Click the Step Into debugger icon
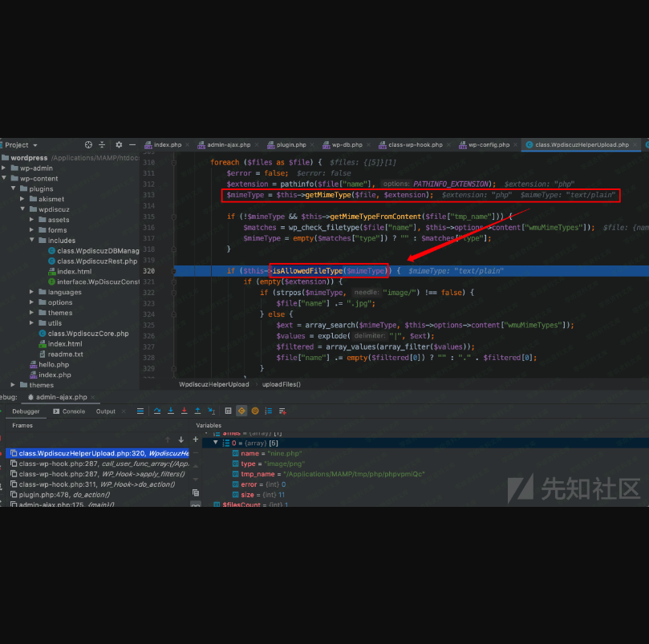649x644 pixels. point(170,411)
